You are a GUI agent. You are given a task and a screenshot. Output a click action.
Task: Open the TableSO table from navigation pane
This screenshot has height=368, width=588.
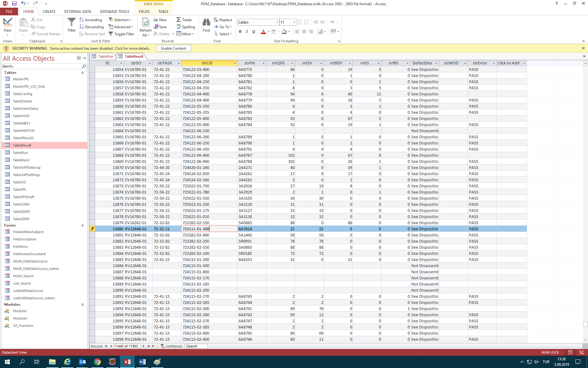[x=19, y=182]
